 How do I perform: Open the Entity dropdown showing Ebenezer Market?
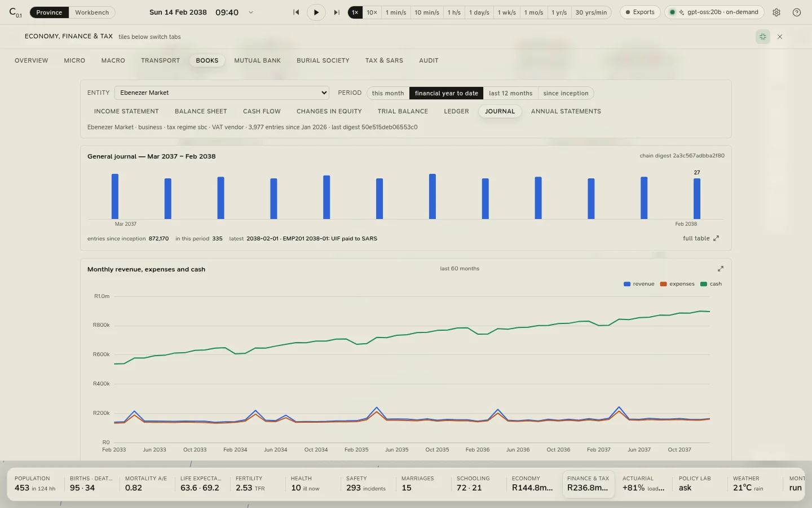(222, 93)
